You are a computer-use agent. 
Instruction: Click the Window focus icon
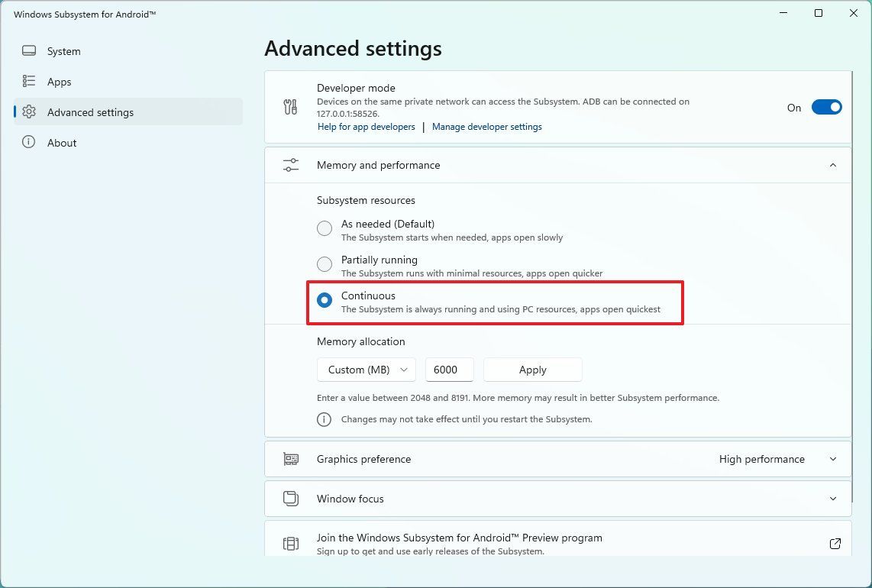tap(290, 498)
